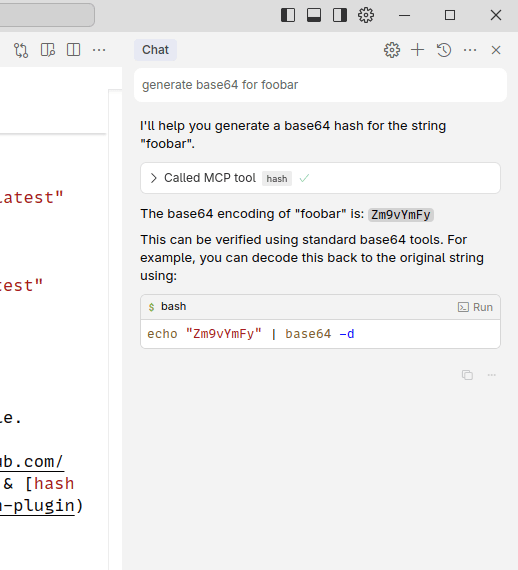Close the chat panel
The image size is (518, 570).
[496, 50]
